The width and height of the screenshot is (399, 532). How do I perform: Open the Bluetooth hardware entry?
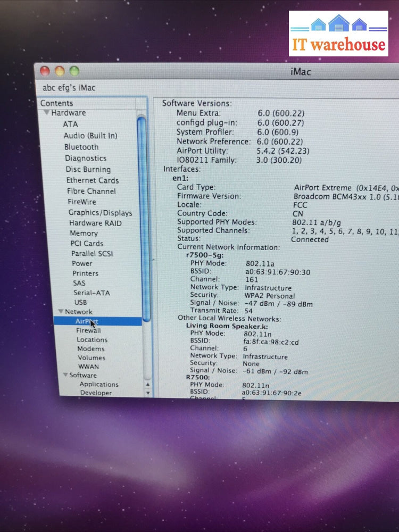[81, 147]
